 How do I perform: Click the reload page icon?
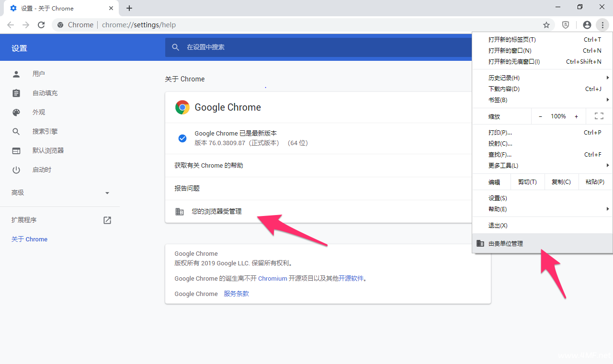pos(41,25)
